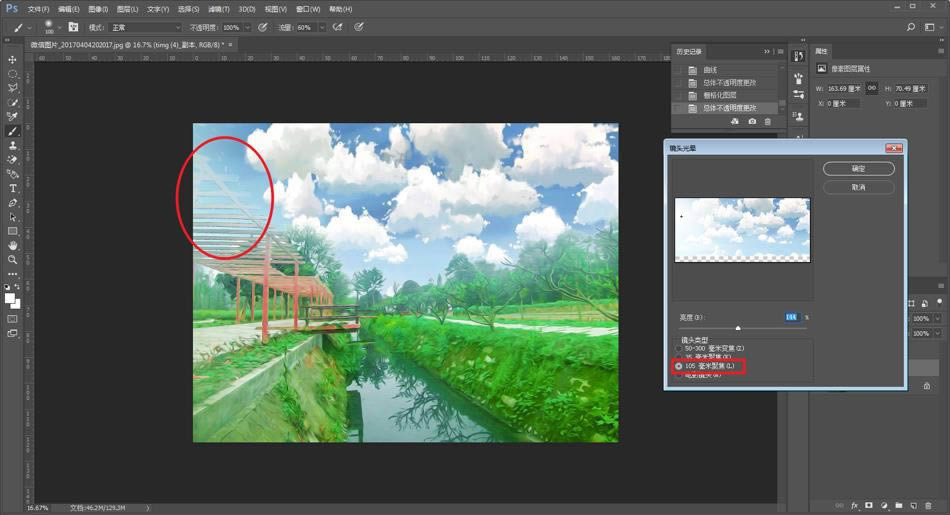Select the Clone Stamp tool

13,145
